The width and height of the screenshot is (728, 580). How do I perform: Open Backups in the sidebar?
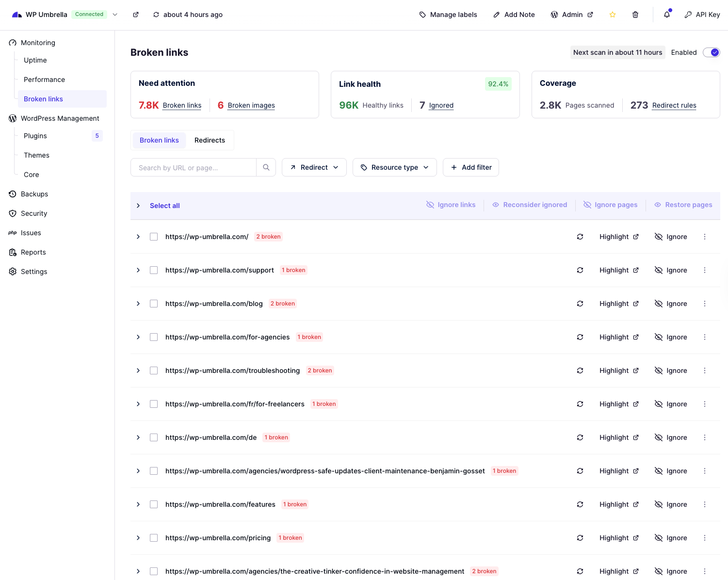tap(34, 194)
